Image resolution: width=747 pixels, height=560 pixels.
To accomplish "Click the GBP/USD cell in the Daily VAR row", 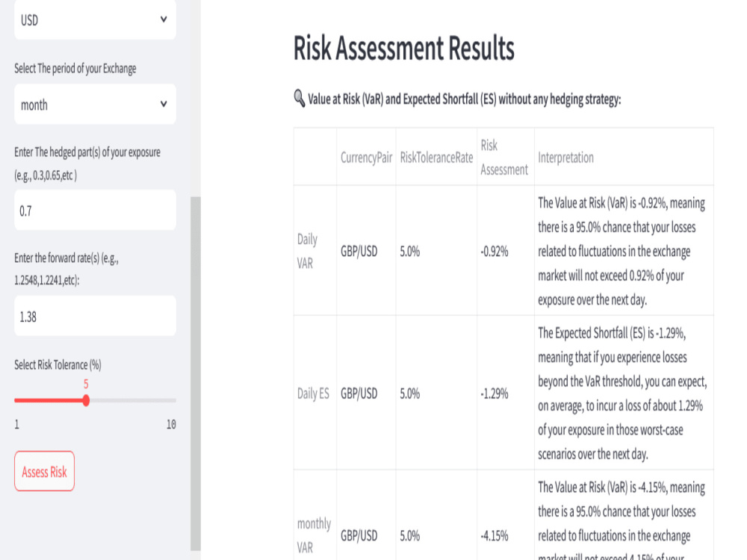I will pos(365,251).
